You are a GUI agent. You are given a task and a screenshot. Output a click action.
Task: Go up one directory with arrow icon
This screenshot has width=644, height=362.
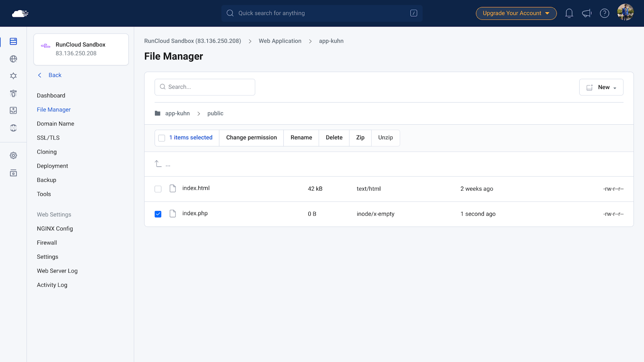pos(158,164)
